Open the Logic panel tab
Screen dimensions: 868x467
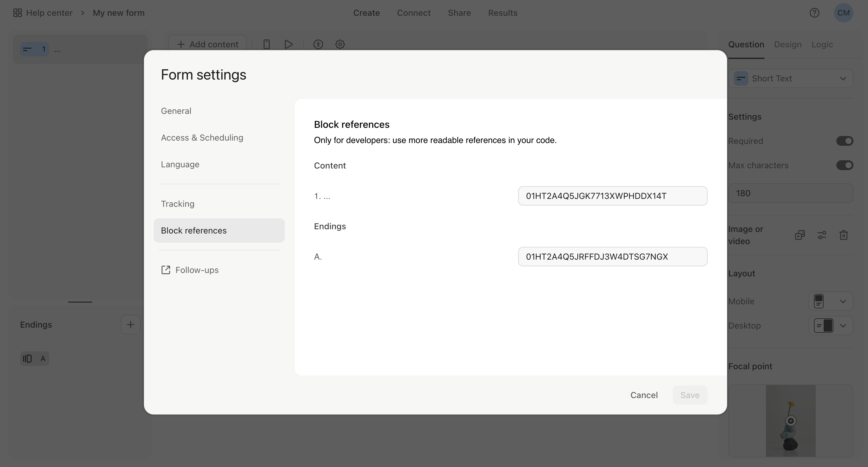point(822,44)
